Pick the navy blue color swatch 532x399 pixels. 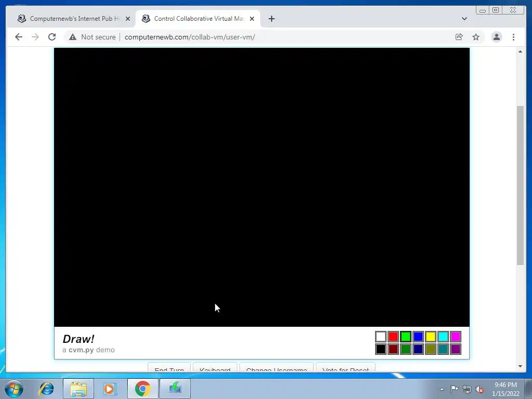click(x=418, y=349)
